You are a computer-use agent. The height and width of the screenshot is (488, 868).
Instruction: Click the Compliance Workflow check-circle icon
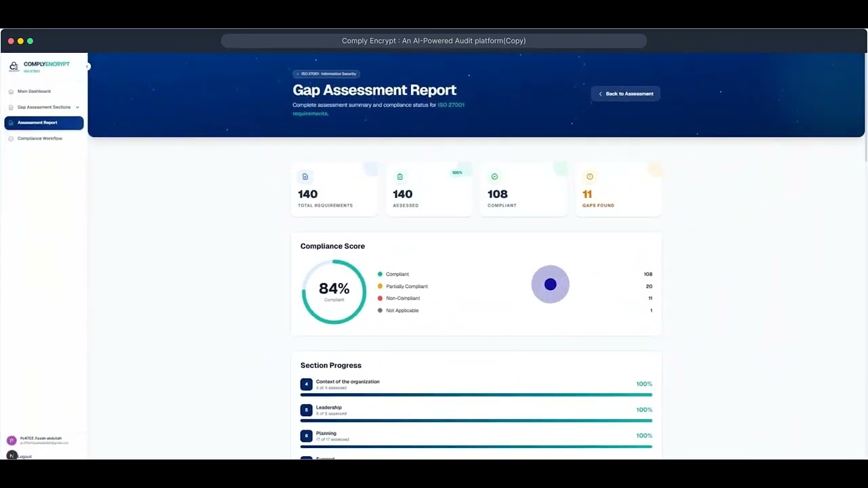(x=11, y=138)
